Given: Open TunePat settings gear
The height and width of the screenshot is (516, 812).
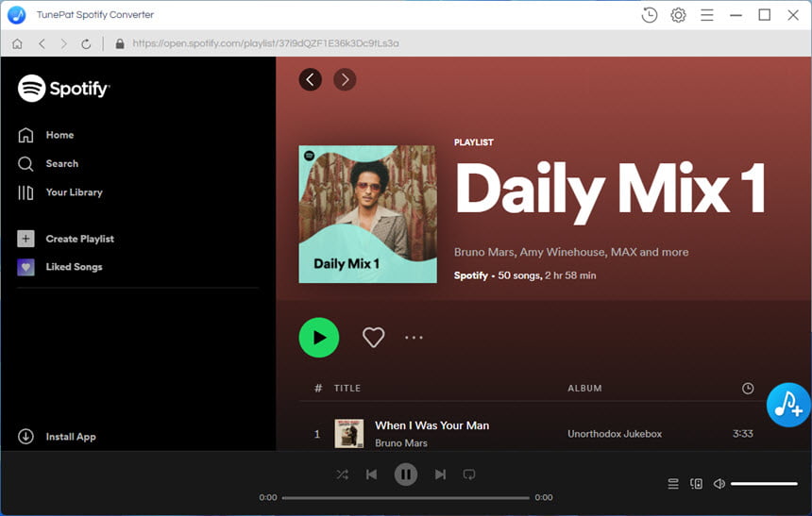Looking at the screenshot, I should pyautogui.click(x=678, y=15).
